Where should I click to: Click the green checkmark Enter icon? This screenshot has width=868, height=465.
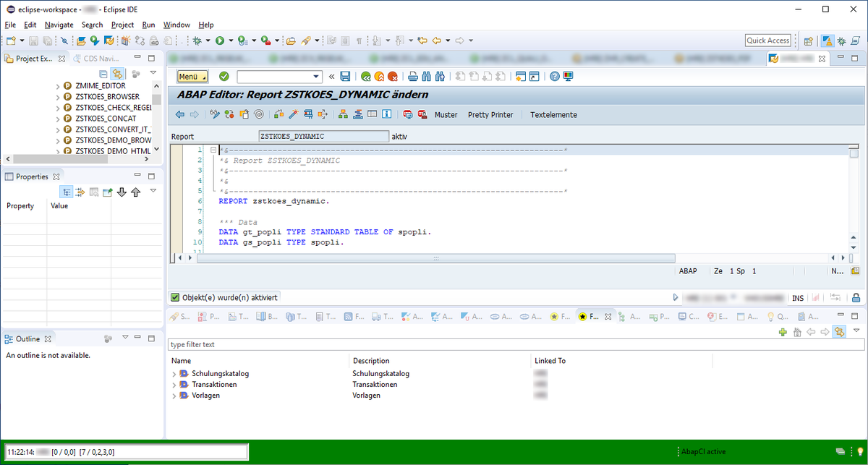tap(224, 77)
